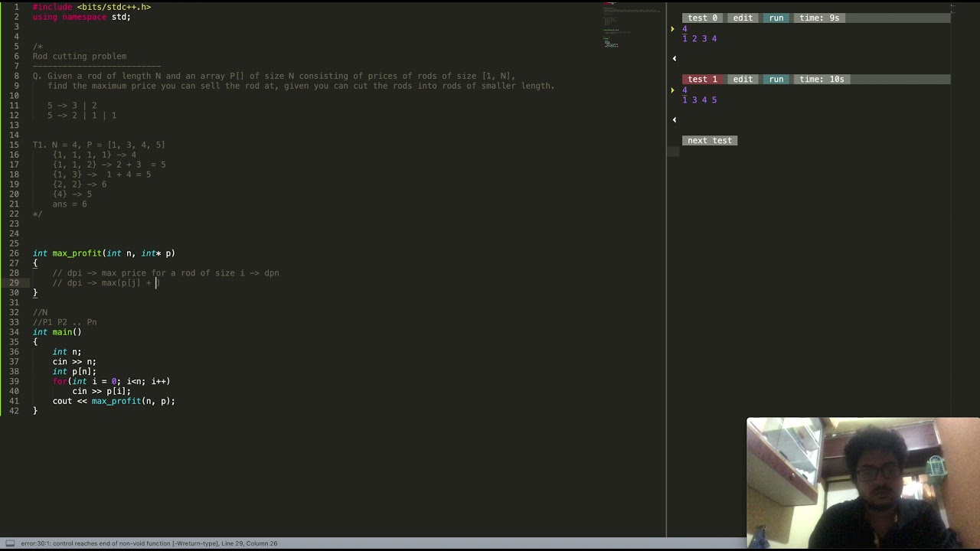Screen dimensions: 980x551
Task: Click the 'dpi -> max price for a rod' comment
Action: tap(165, 273)
